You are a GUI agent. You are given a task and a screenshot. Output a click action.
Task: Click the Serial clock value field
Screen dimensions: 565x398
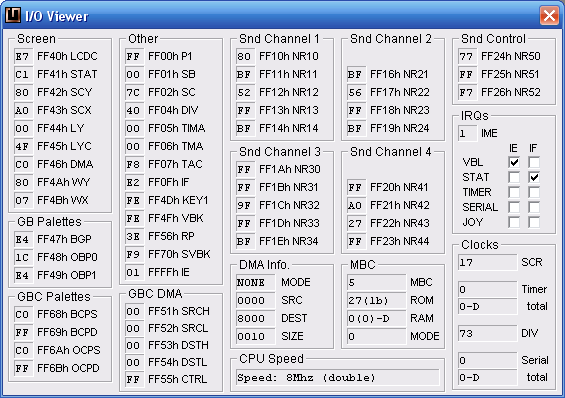(488, 360)
